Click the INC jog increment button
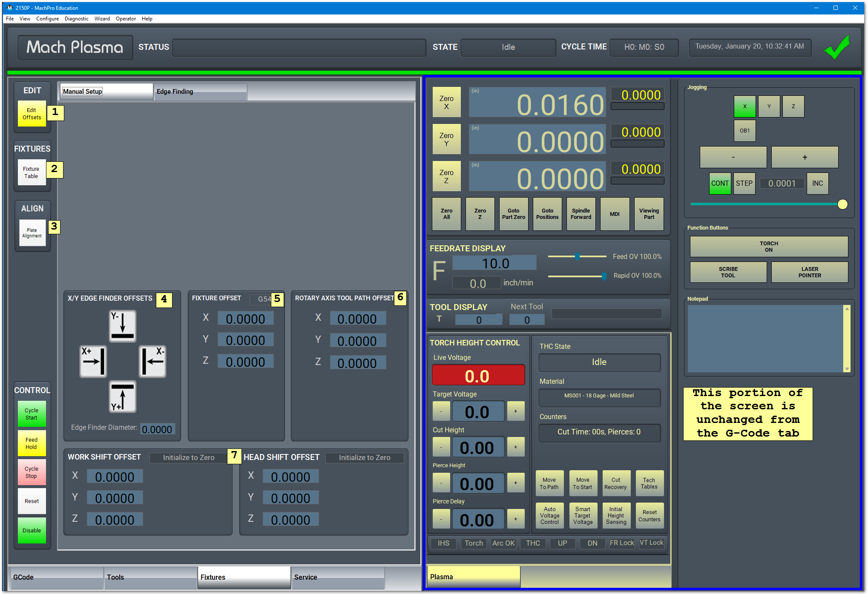868x595 pixels. coord(817,184)
